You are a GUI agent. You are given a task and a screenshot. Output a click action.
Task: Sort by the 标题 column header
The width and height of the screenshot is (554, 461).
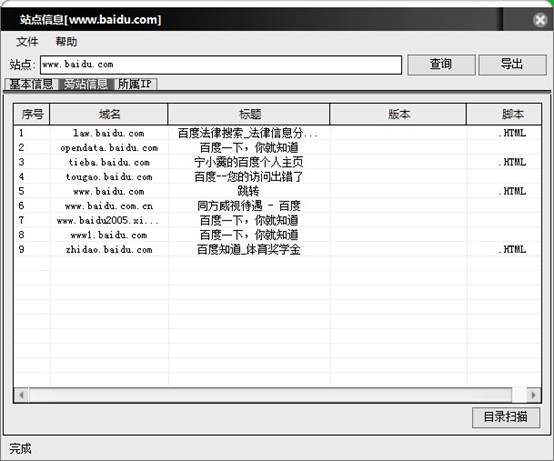(249, 114)
